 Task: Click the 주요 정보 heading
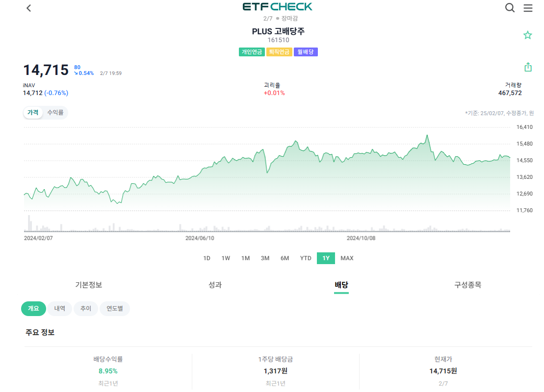pos(40,332)
